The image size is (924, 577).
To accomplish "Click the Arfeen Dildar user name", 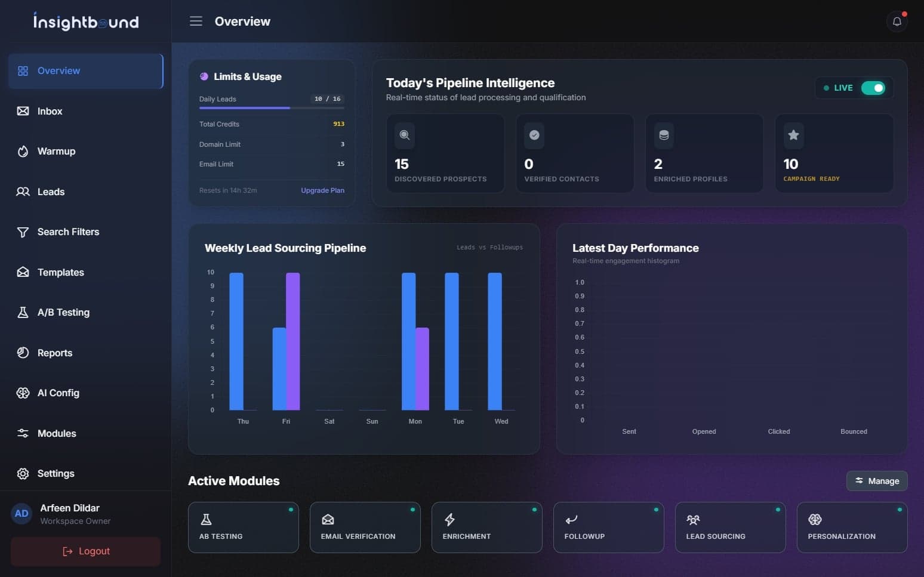I will click(70, 508).
